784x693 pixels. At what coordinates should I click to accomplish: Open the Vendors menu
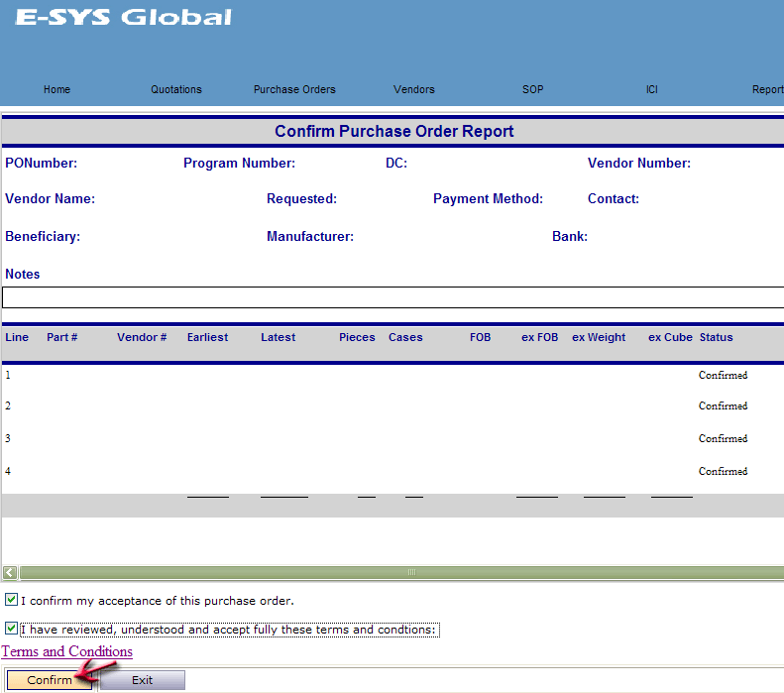(414, 89)
